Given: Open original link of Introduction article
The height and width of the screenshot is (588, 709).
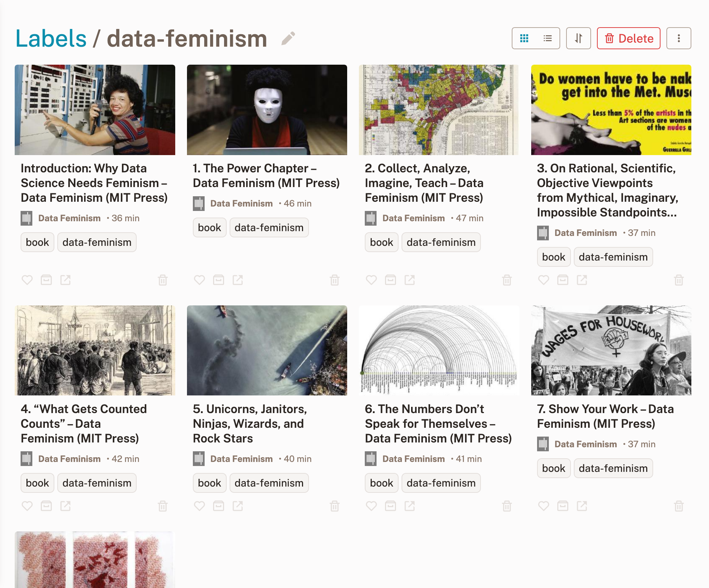Looking at the screenshot, I should click(65, 280).
